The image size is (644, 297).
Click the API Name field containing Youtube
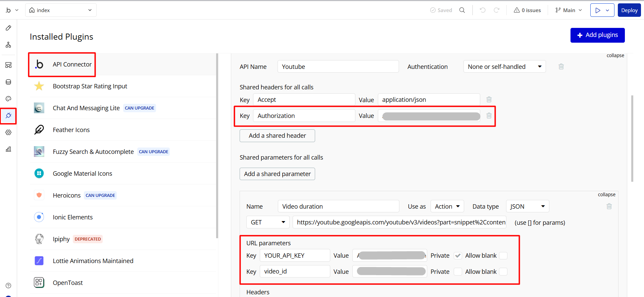click(338, 67)
